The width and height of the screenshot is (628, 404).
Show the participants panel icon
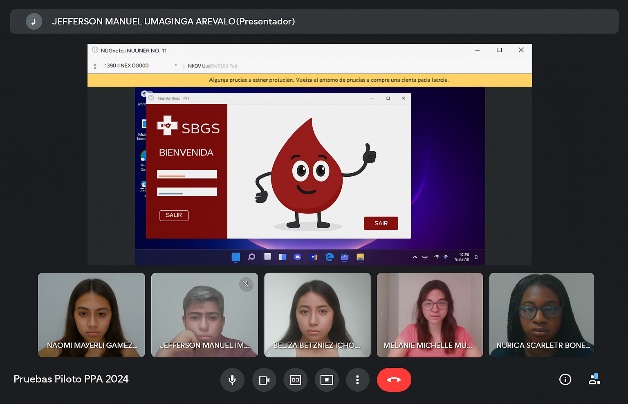[595, 380]
